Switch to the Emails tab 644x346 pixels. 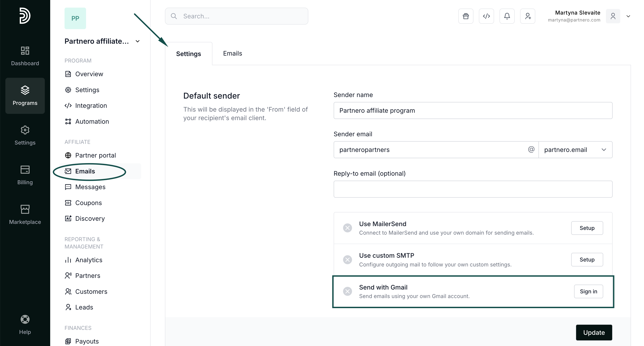(232, 54)
